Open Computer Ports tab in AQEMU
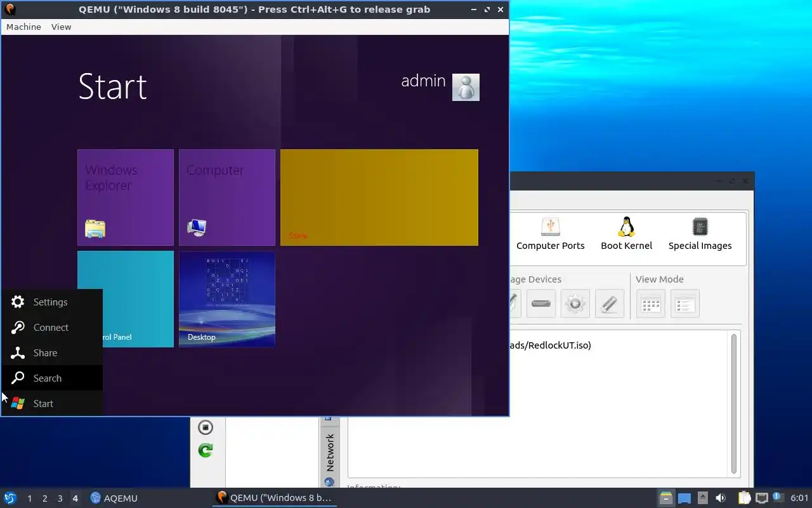This screenshot has height=508, width=812. pos(551,234)
